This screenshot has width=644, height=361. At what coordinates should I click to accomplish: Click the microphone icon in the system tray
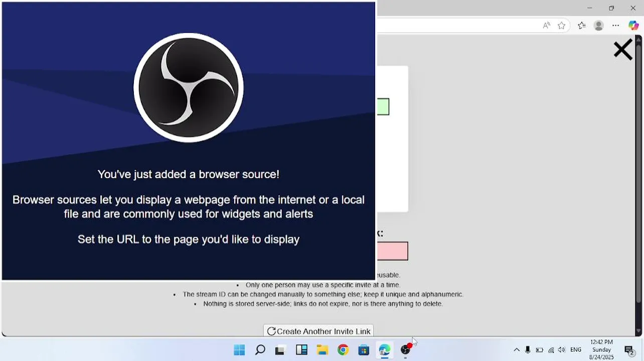coord(528,350)
